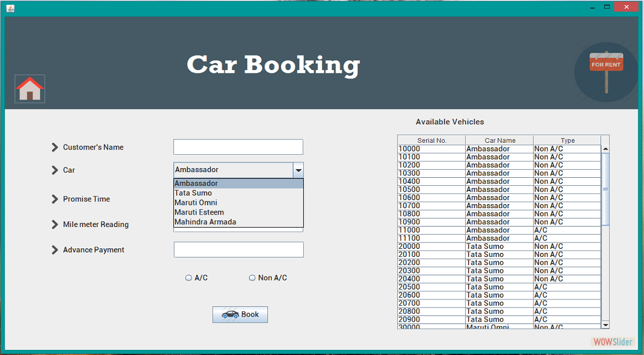Screen dimensions: 644x355
Task: Select serial number 11100 cell
Action: (x=432, y=239)
